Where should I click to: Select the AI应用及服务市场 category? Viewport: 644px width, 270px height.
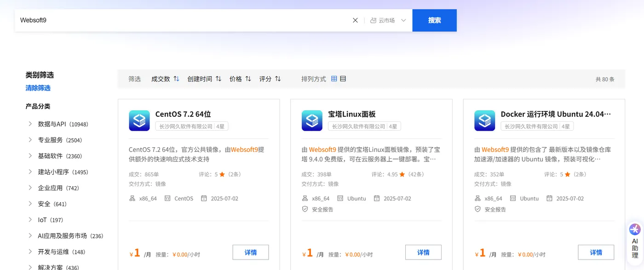point(70,236)
